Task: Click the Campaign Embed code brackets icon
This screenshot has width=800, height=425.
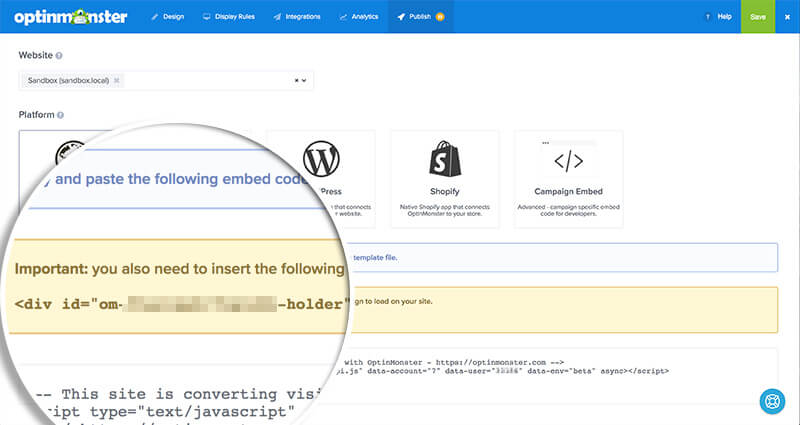Action: tap(568, 161)
